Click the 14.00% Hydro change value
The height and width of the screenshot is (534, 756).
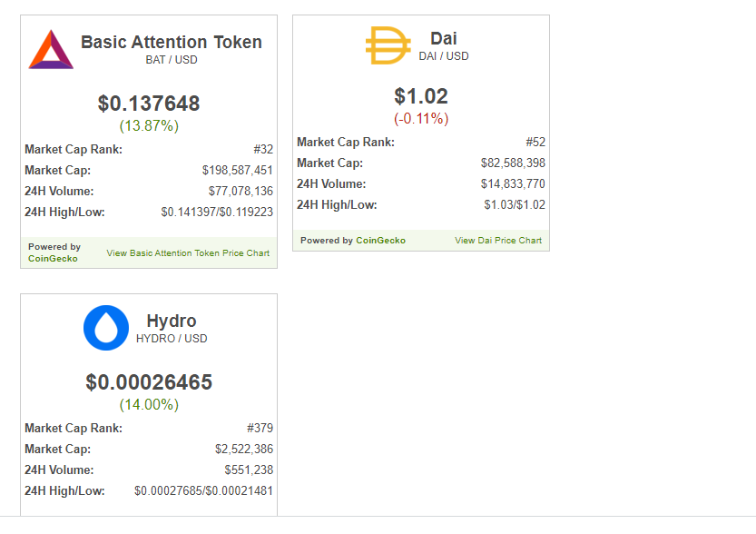[149, 405]
